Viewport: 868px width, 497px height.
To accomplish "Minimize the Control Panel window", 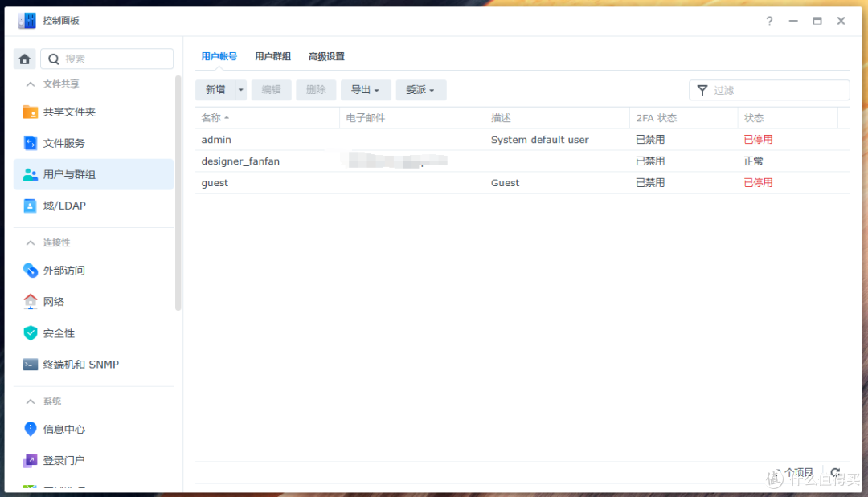I will click(793, 21).
